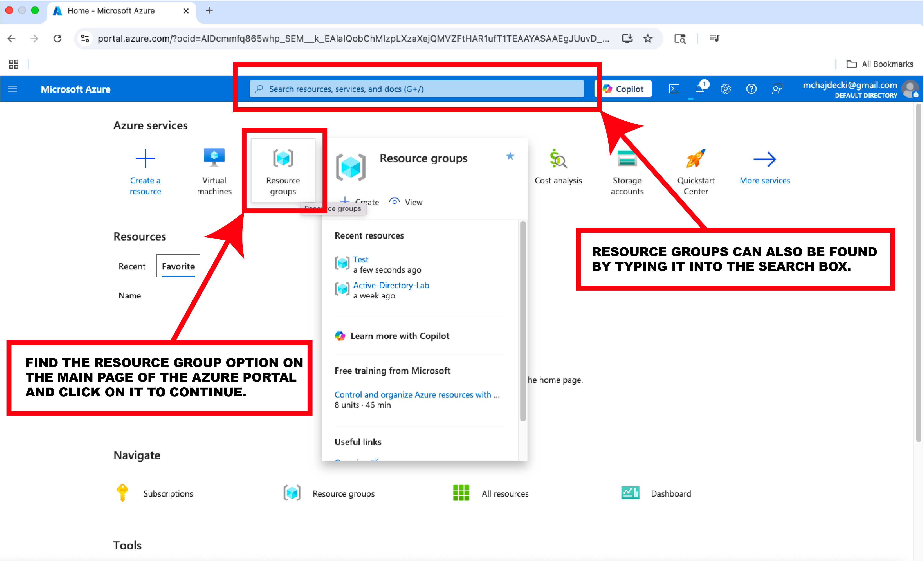Image resolution: width=924 pixels, height=561 pixels.
Task: Open portal settings gear
Action: click(726, 89)
